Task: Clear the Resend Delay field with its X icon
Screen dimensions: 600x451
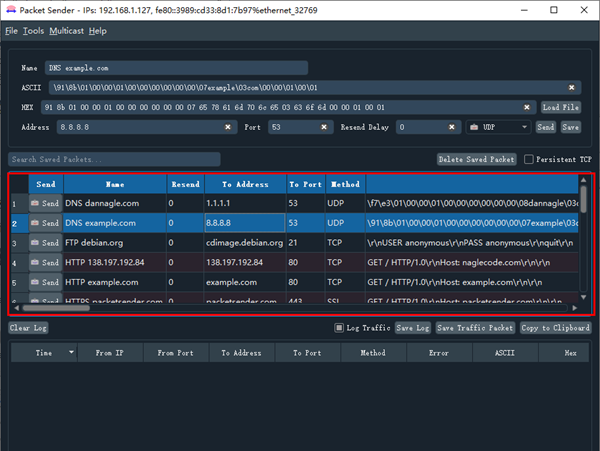Action: [x=452, y=127]
